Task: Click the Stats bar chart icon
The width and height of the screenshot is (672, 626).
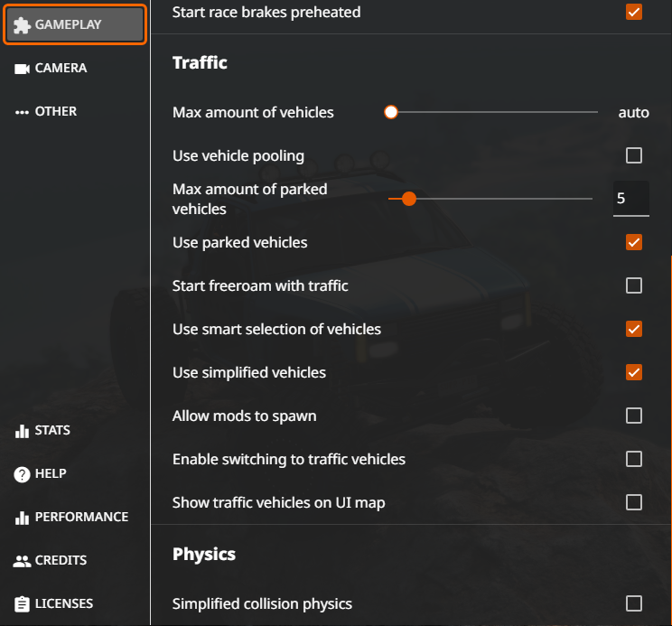Action: [x=23, y=431]
